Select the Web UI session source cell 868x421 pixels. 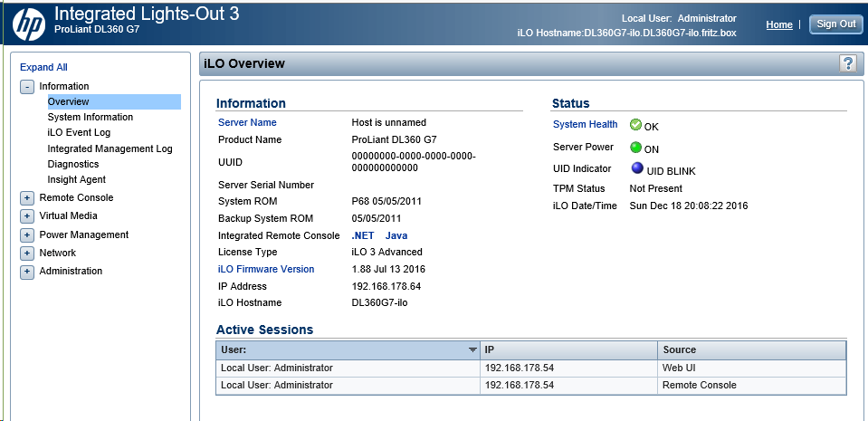click(x=752, y=368)
